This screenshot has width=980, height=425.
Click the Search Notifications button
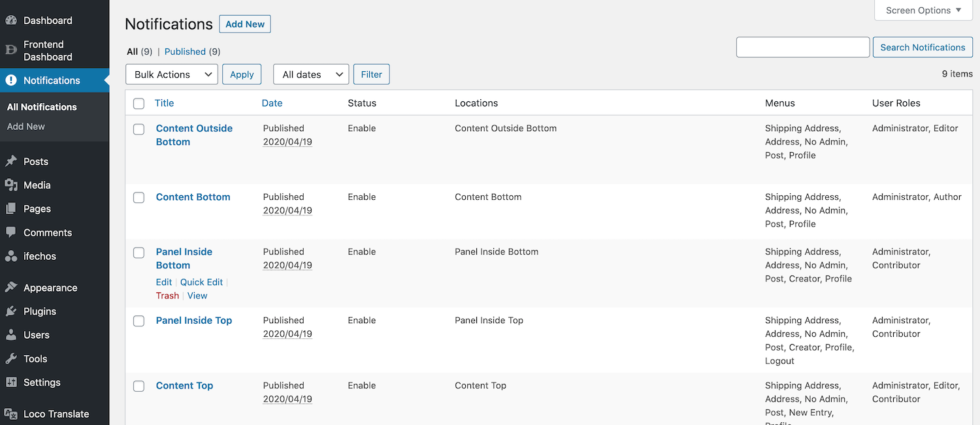coord(923,47)
